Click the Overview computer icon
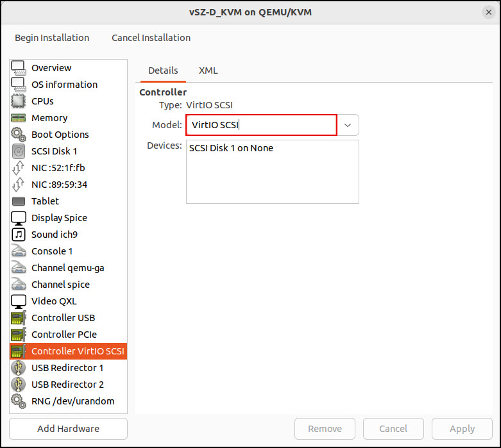The image size is (501, 448). coord(19,68)
